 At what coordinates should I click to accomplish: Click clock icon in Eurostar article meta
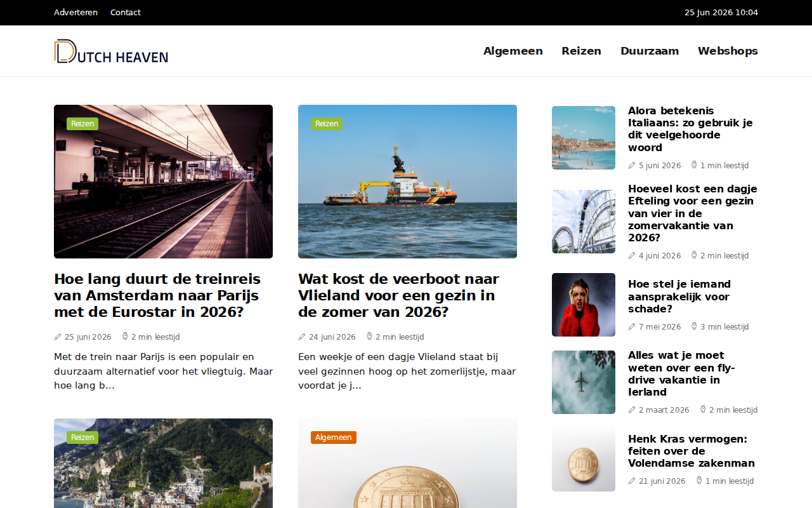(125, 337)
